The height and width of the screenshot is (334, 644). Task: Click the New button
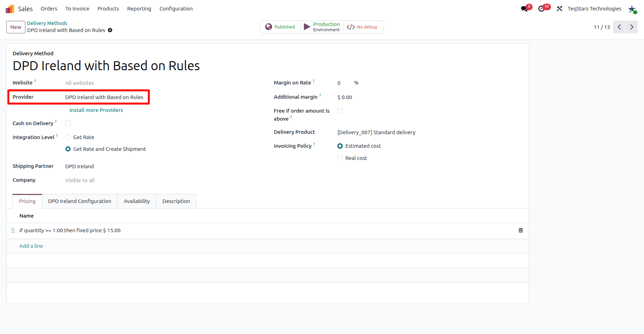click(16, 27)
